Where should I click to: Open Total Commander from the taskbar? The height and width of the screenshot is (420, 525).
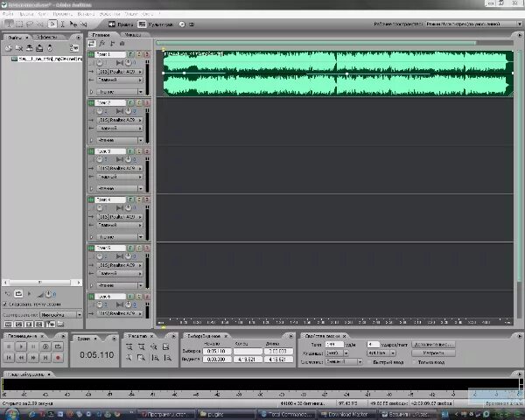point(288,414)
